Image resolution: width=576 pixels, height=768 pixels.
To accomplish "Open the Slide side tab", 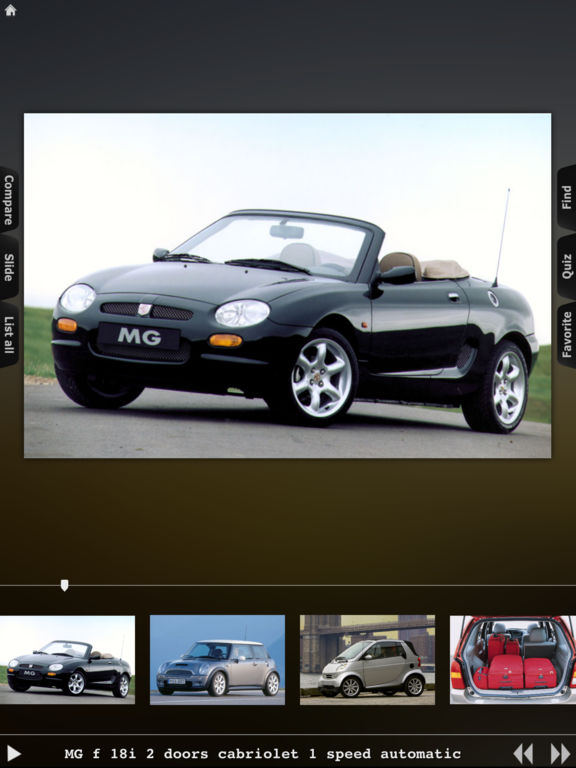I will (8, 267).
